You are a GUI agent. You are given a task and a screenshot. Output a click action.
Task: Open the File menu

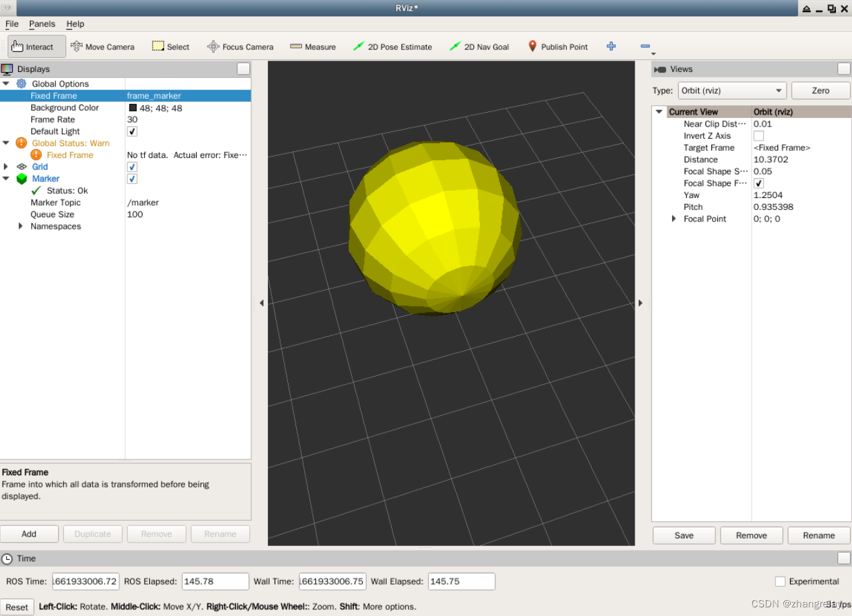(x=12, y=24)
